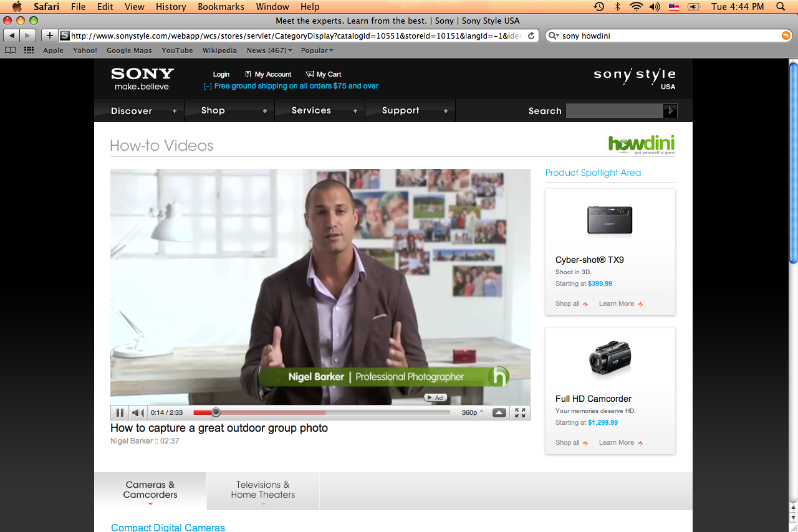Image resolution: width=798 pixels, height=532 pixels.
Task: Pause the How-to video playback
Action: click(x=120, y=412)
